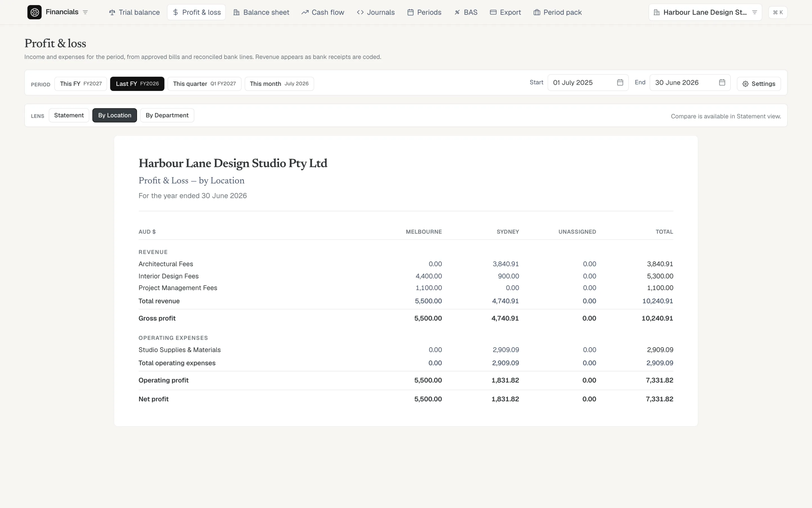The height and width of the screenshot is (508, 812).
Task: Click the Profit & loss page heading
Action: 55,43
